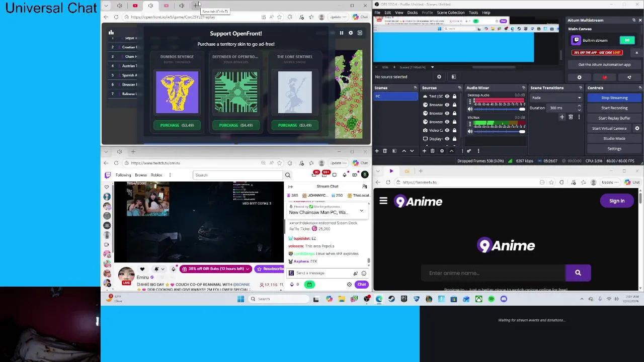Click Start Recording in OBS
The height and width of the screenshot is (362, 644).
pyautogui.click(x=614, y=108)
